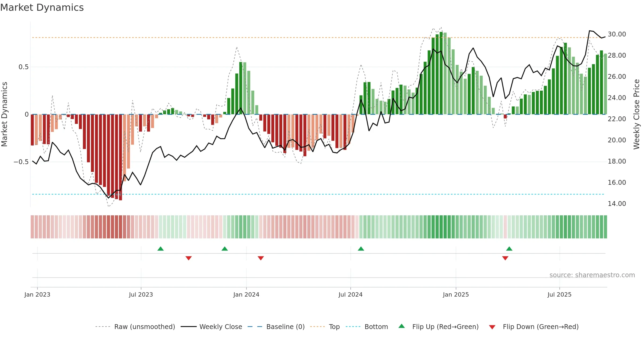Select the flip-down marker between Jan and Jul 2025
This screenshot has height=362, width=644.
[505, 258]
